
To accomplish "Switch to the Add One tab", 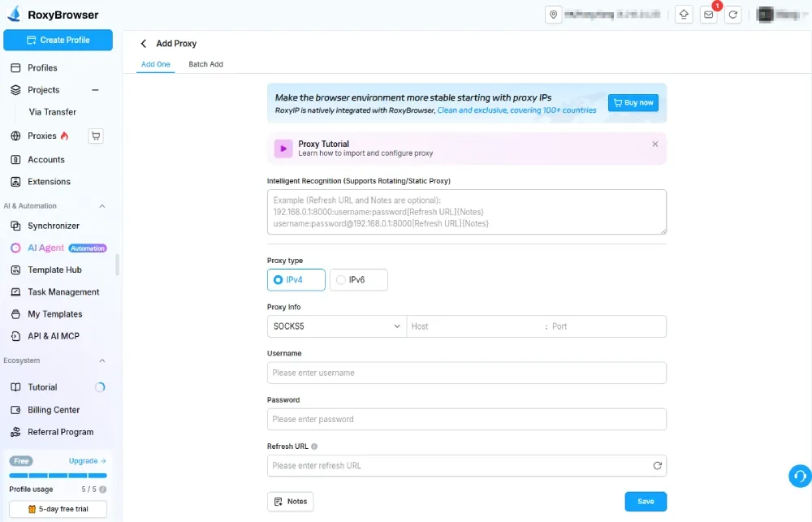I will coord(155,64).
